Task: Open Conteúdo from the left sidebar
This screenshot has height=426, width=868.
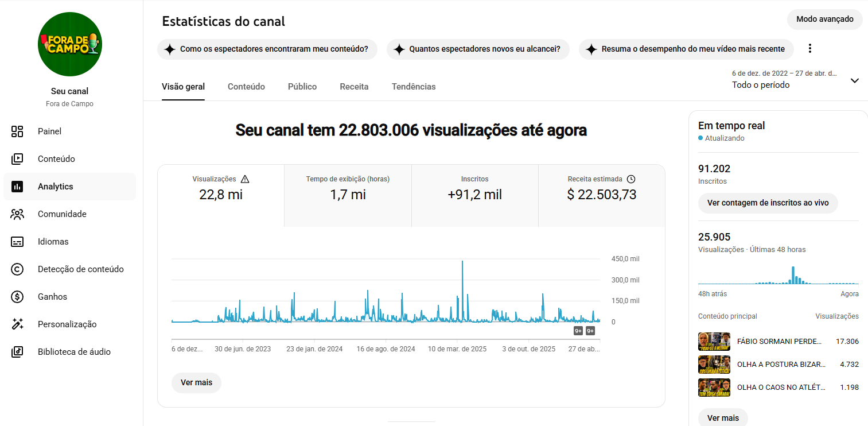Action: coord(70,159)
